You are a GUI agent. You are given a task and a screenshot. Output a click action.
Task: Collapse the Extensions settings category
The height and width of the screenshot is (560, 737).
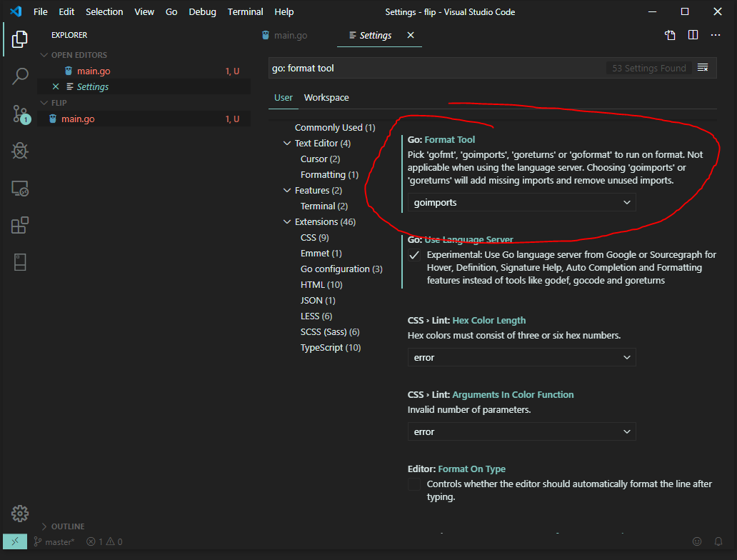coord(286,221)
